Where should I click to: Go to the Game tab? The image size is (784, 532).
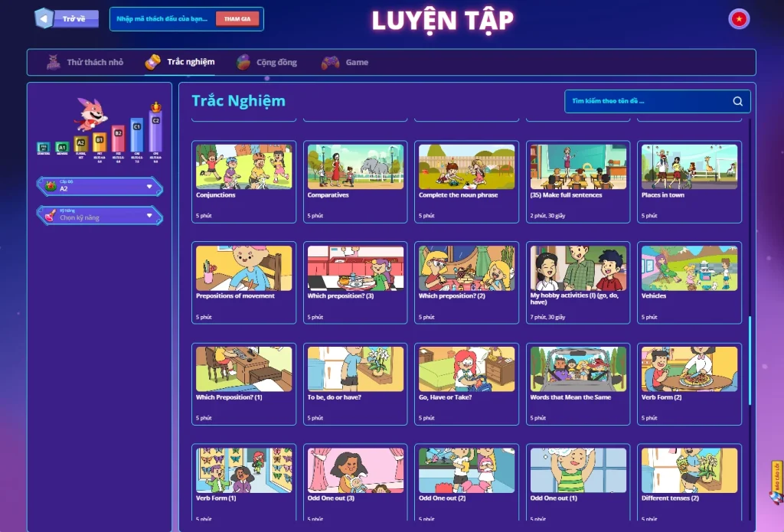click(x=345, y=62)
